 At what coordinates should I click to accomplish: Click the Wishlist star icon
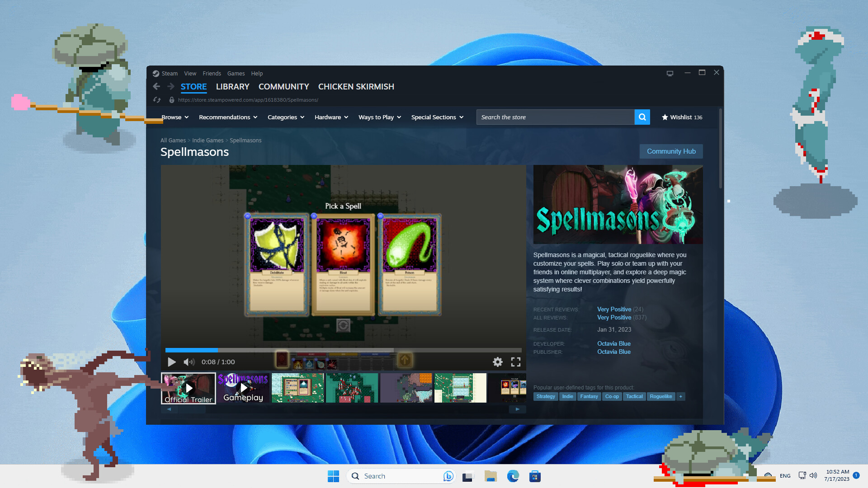click(x=665, y=117)
